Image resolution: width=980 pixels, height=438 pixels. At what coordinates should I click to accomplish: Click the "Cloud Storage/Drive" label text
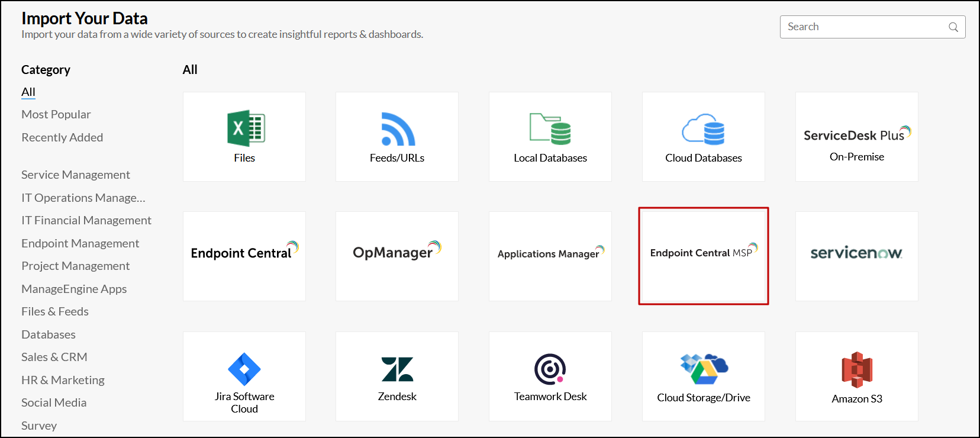pos(704,398)
